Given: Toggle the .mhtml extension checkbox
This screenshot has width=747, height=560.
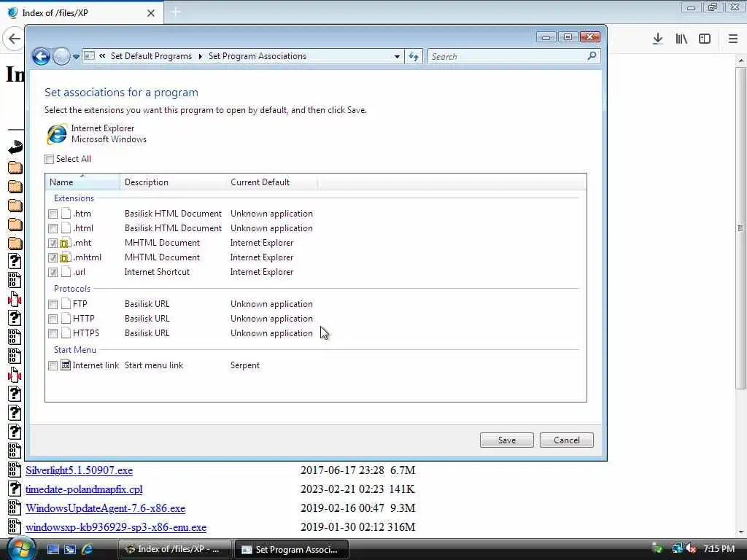Looking at the screenshot, I should coord(53,257).
